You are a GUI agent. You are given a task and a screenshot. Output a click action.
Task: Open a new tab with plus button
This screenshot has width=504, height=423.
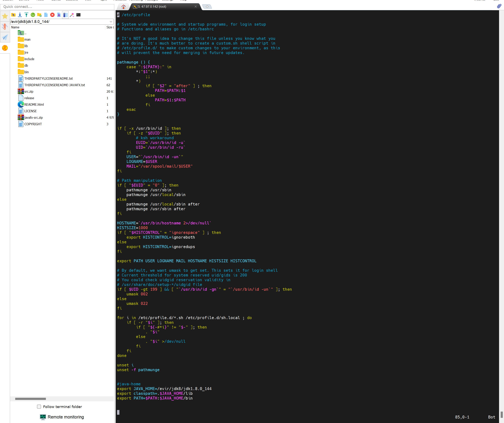tap(207, 7)
